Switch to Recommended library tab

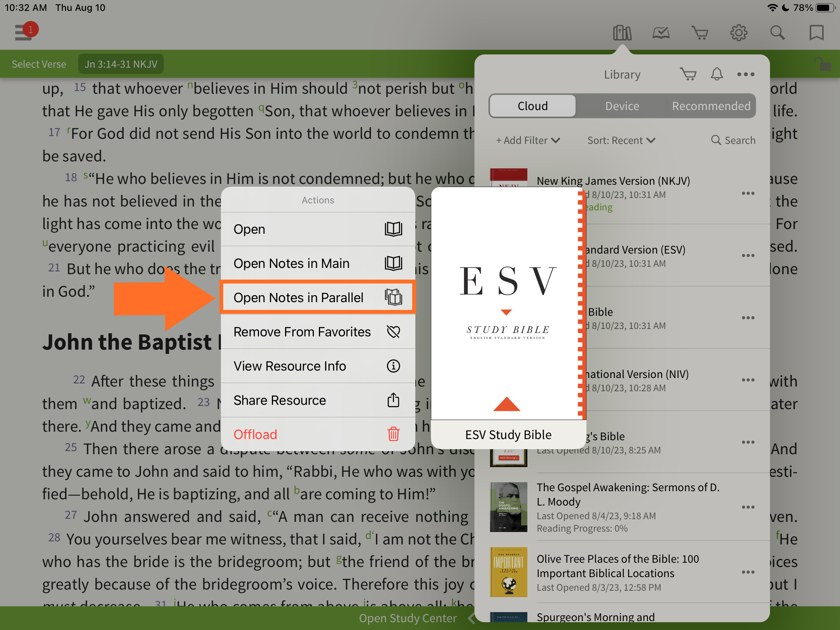coord(711,106)
